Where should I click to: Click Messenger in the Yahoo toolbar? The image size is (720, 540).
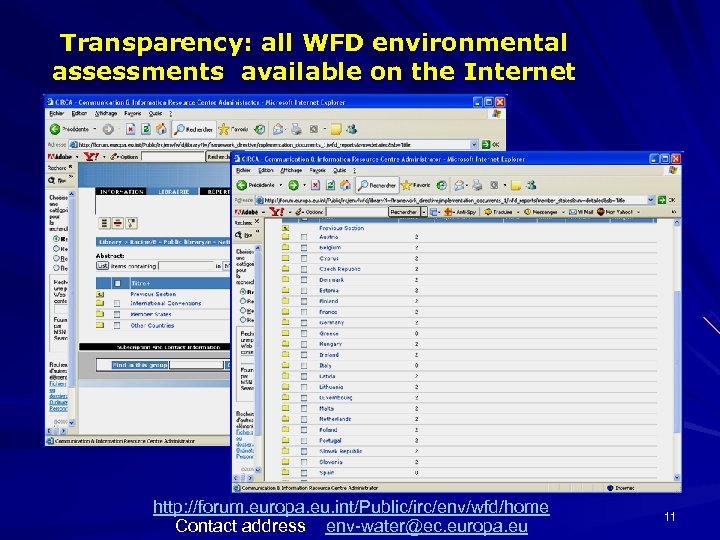click(542, 212)
